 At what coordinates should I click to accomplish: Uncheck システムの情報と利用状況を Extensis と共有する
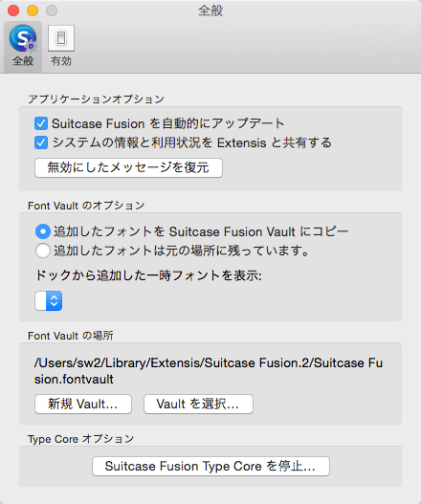coord(41,142)
